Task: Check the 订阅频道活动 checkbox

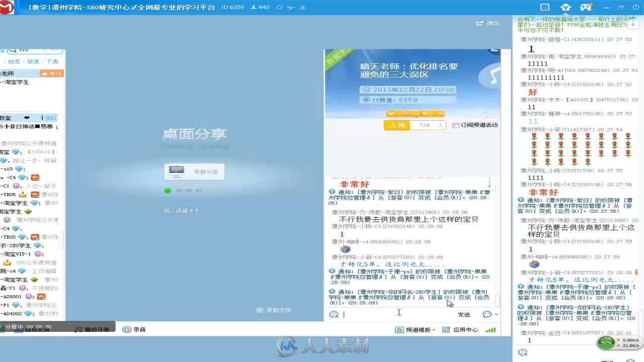Action: coord(456,125)
